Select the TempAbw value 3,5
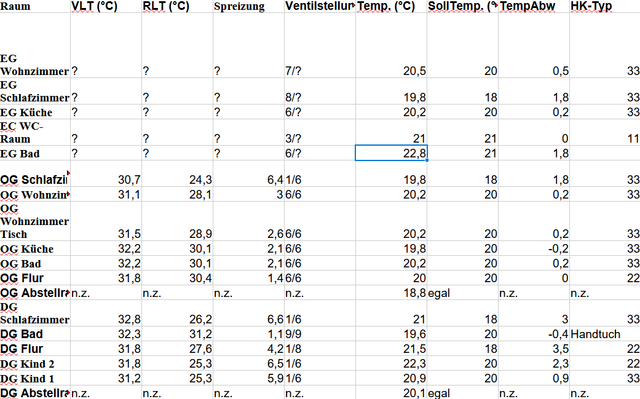 pos(534,349)
